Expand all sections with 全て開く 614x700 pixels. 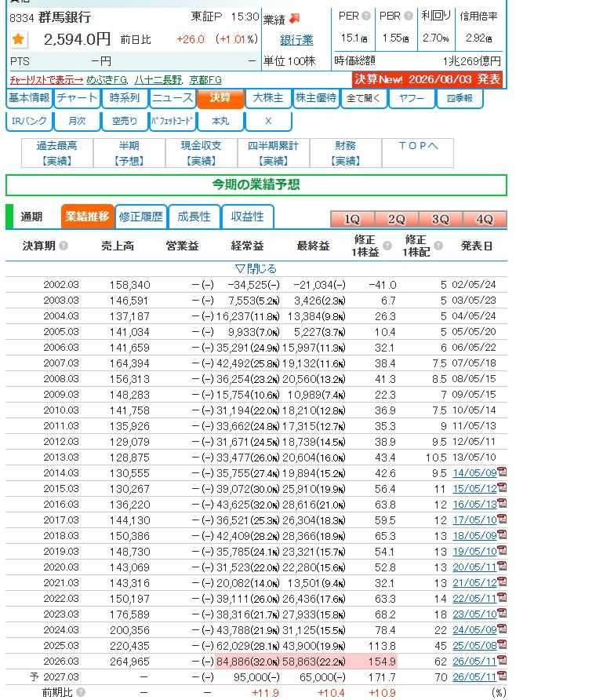(x=364, y=98)
